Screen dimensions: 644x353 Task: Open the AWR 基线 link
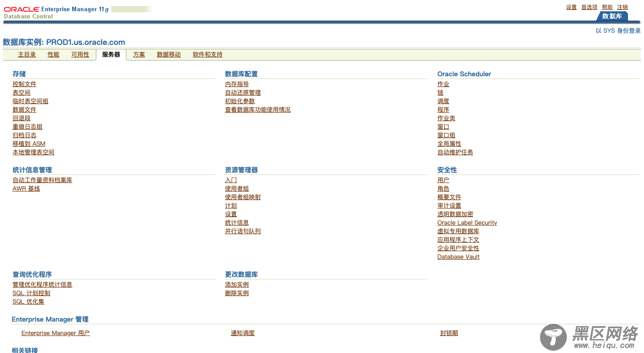(26, 189)
